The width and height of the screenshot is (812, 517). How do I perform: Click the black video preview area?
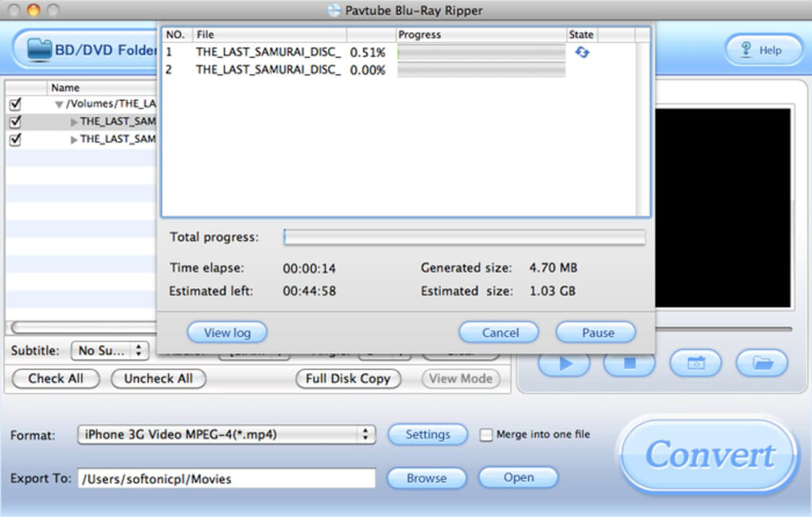[723, 208]
